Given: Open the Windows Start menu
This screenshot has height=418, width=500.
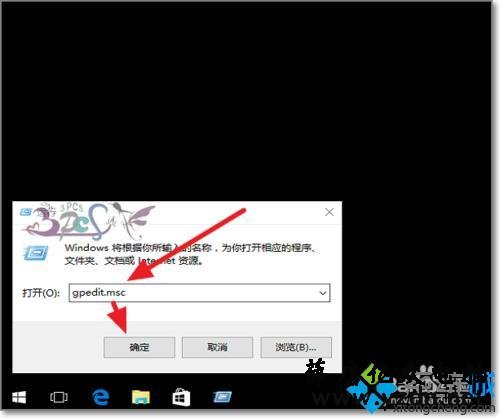Looking at the screenshot, I should click(x=19, y=397).
